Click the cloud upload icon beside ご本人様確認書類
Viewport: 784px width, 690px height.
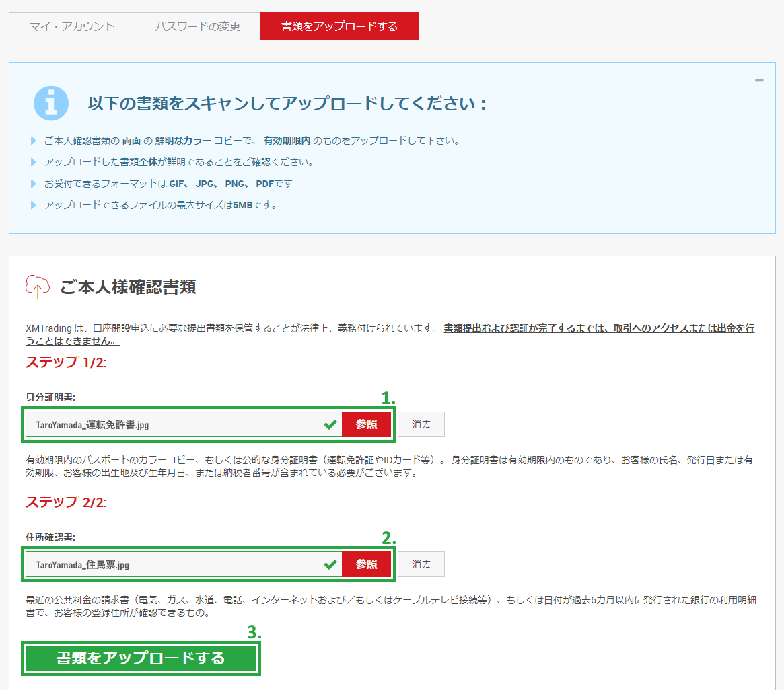(x=37, y=286)
